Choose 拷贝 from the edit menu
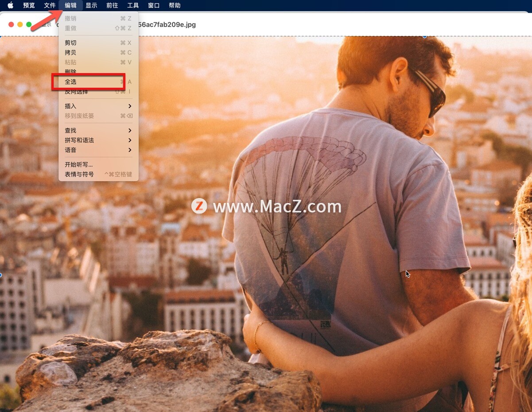 [x=98, y=52]
